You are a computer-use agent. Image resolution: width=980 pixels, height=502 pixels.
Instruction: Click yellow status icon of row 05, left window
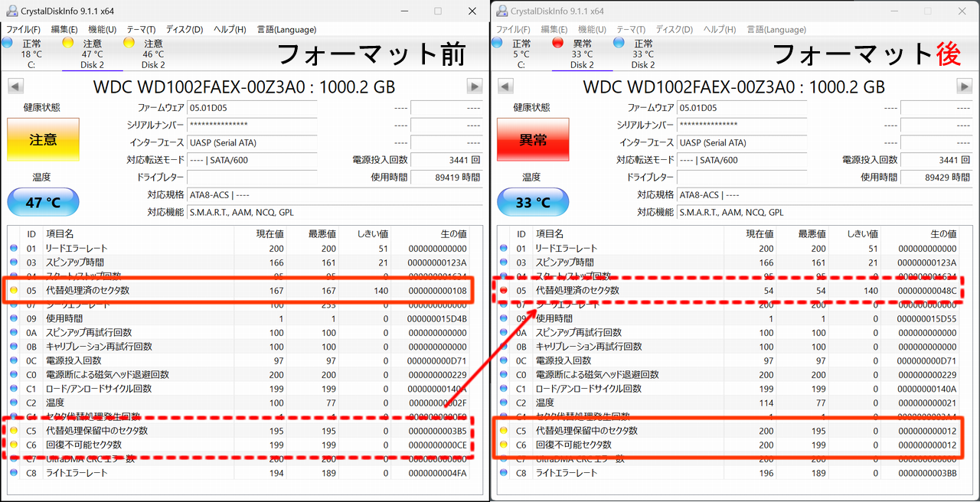(x=13, y=291)
